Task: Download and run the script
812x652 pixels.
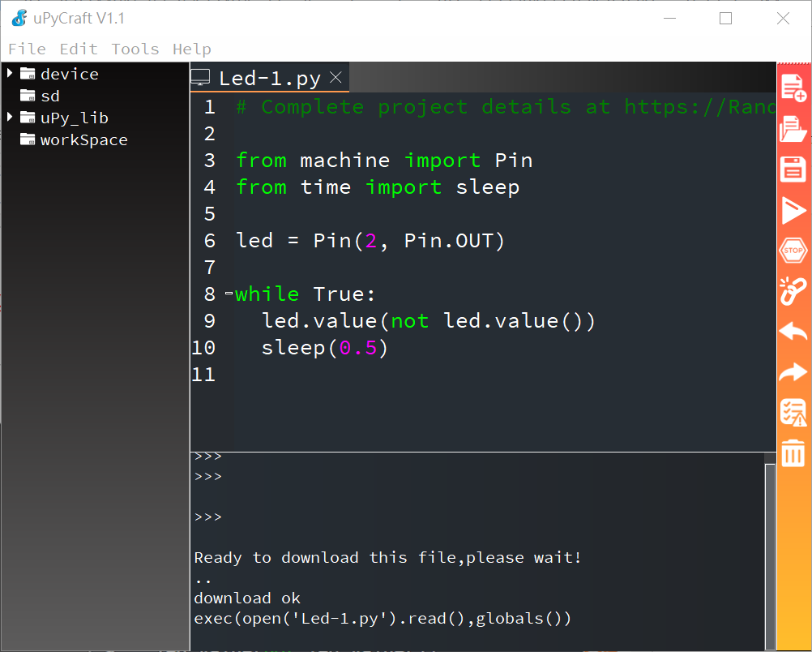Action: (x=793, y=209)
